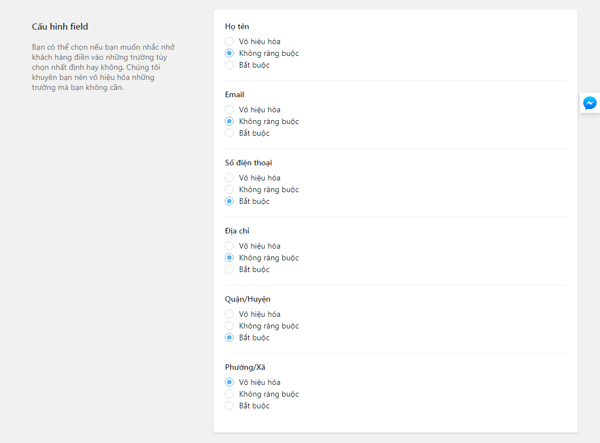This screenshot has width=600, height=443.
Task: Select 'Bắt buộc' for Quận/Huyện
Action: pos(230,338)
